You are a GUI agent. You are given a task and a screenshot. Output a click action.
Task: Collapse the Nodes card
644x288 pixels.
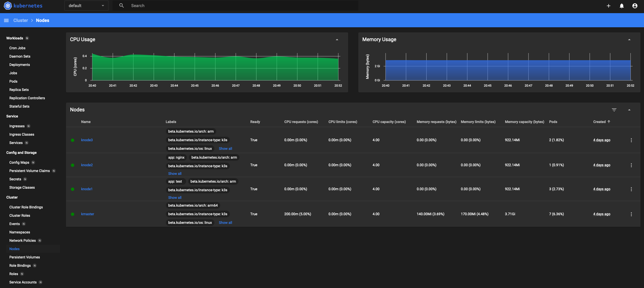pos(629,110)
